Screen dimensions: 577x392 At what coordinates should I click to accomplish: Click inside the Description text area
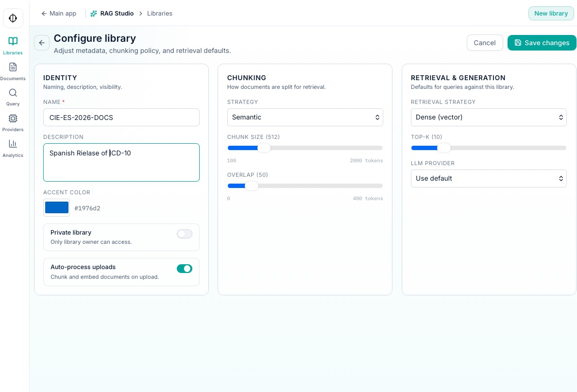121,162
